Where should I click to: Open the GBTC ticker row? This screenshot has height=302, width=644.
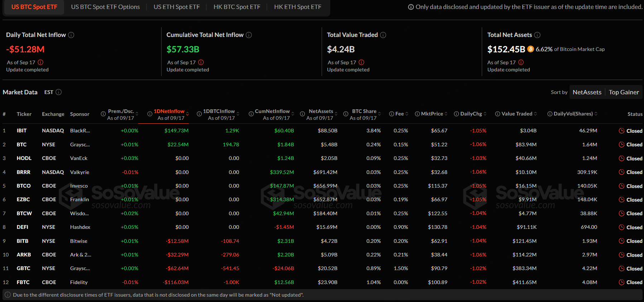(x=23, y=268)
